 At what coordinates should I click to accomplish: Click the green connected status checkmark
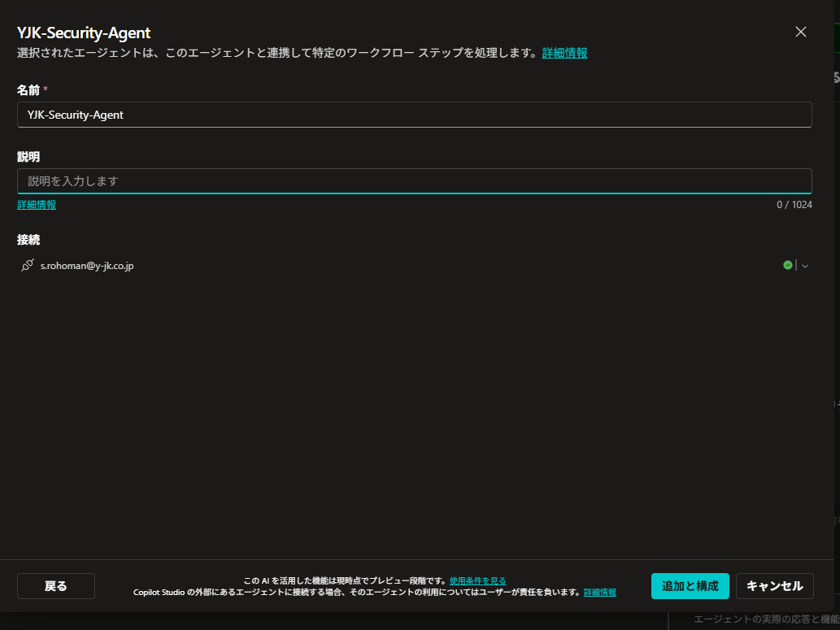pos(787,265)
